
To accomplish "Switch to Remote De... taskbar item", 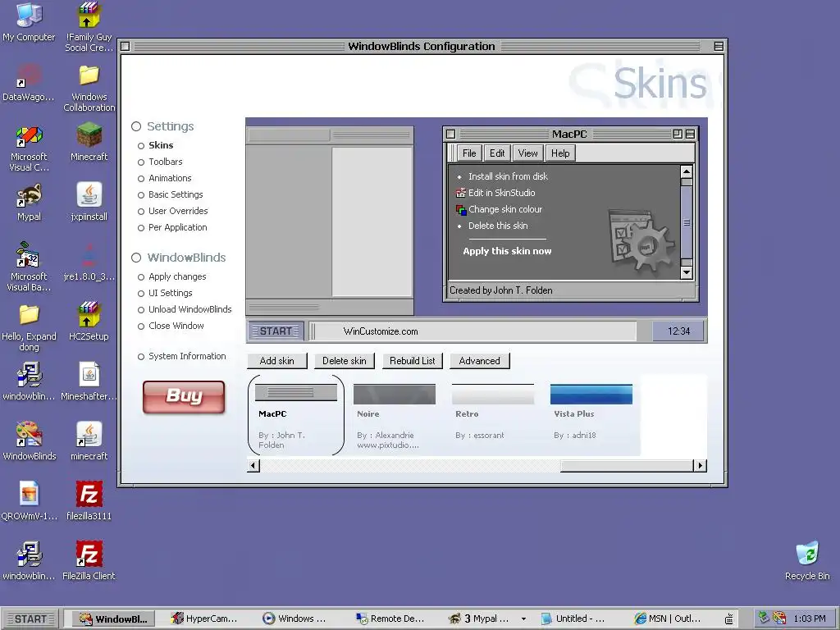I will tap(390, 619).
